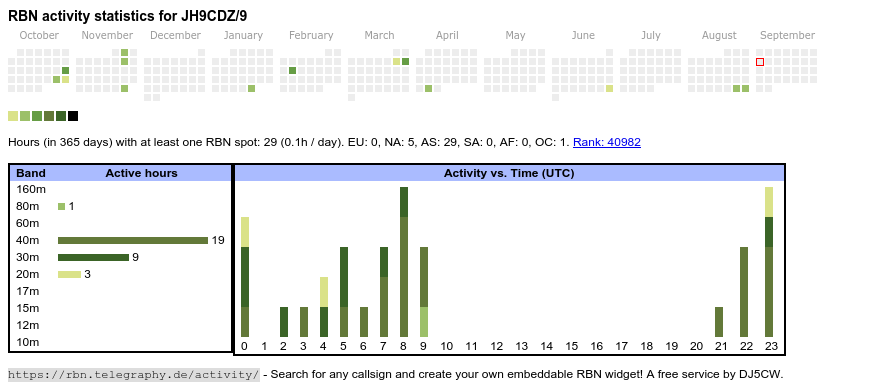Image resolution: width=870 pixels, height=390 pixels.
Task: Click the activity bar at hour 22
Action: click(744, 292)
